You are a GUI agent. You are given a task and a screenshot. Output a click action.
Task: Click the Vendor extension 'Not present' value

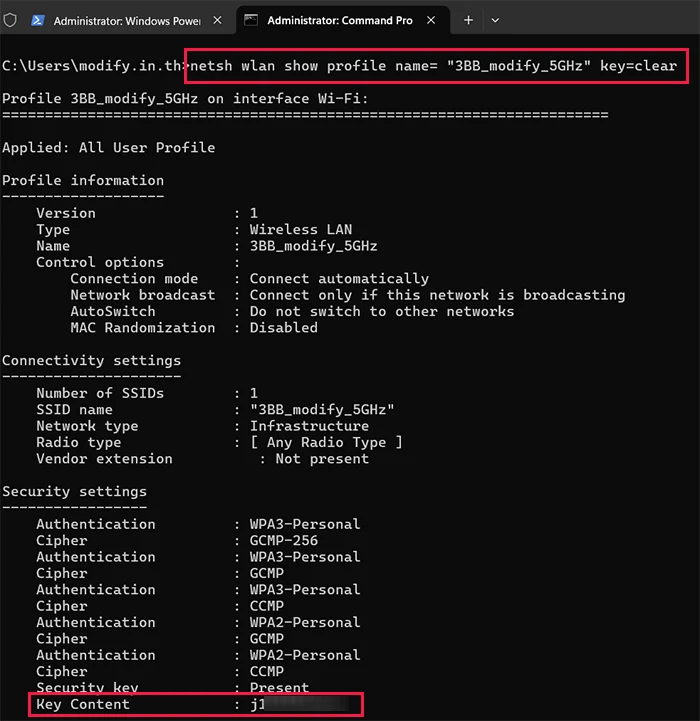(322, 459)
